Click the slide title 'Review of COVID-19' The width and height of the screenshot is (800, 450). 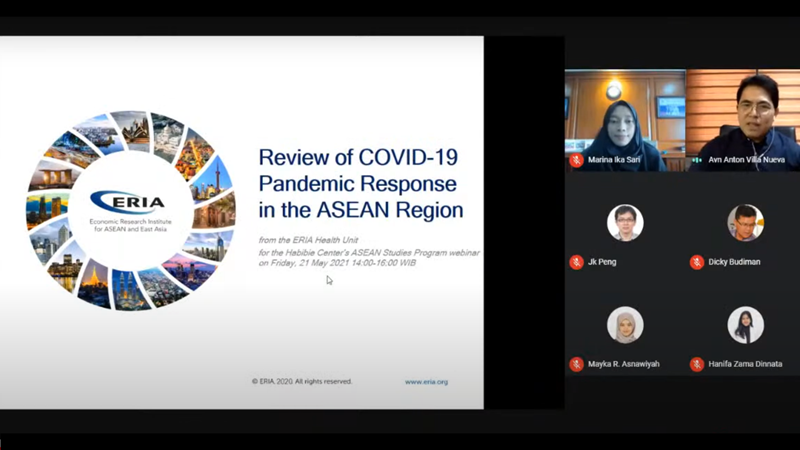pos(358,157)
